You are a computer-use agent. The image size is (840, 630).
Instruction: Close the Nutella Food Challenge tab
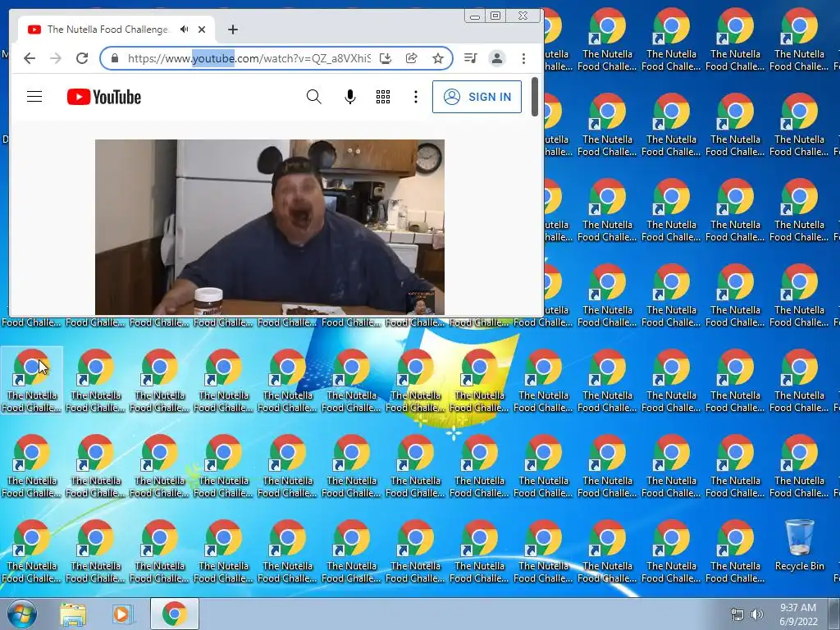coord(202,30)
